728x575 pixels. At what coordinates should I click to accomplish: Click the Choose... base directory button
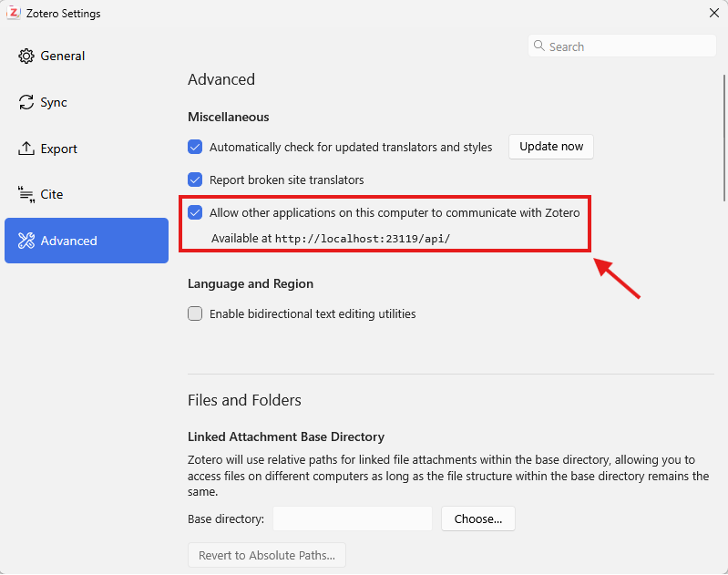pyautogui.click(x=478, y=519)
